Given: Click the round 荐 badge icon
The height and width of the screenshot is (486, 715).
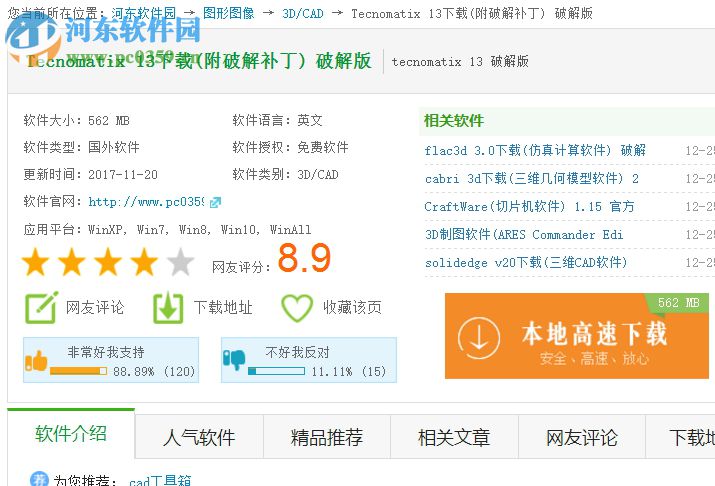Looking at the screenshot, I should (39, 479).
